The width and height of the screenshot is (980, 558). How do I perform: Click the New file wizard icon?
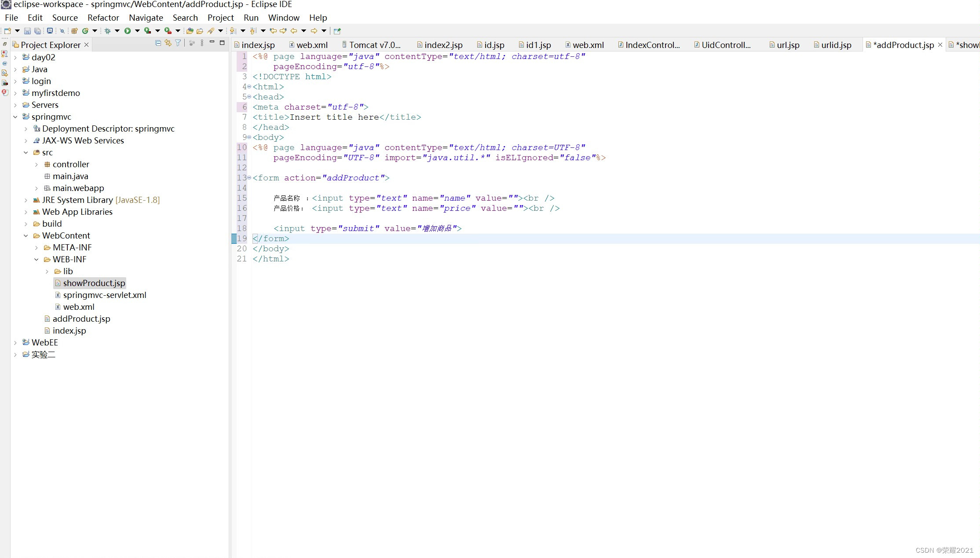click(7, 31)
